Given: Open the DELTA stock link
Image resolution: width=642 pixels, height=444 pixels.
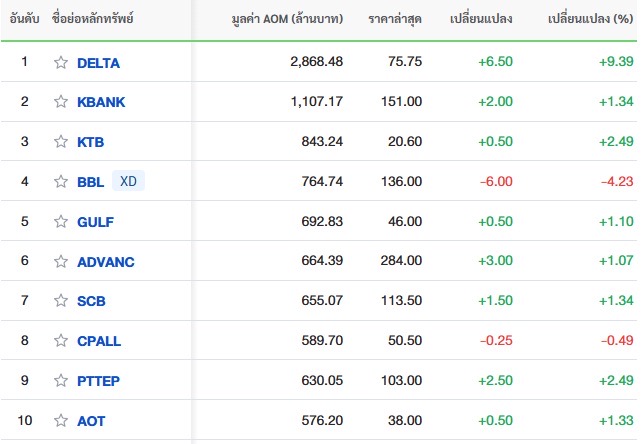Looking at the screenshot, I should [98, 63].
